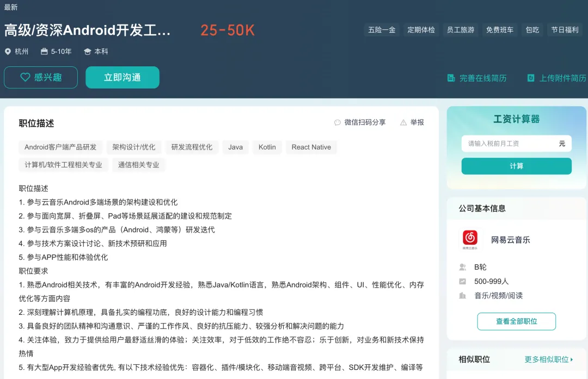Open 查看全部职位 for the company

(x=516, y=321)
